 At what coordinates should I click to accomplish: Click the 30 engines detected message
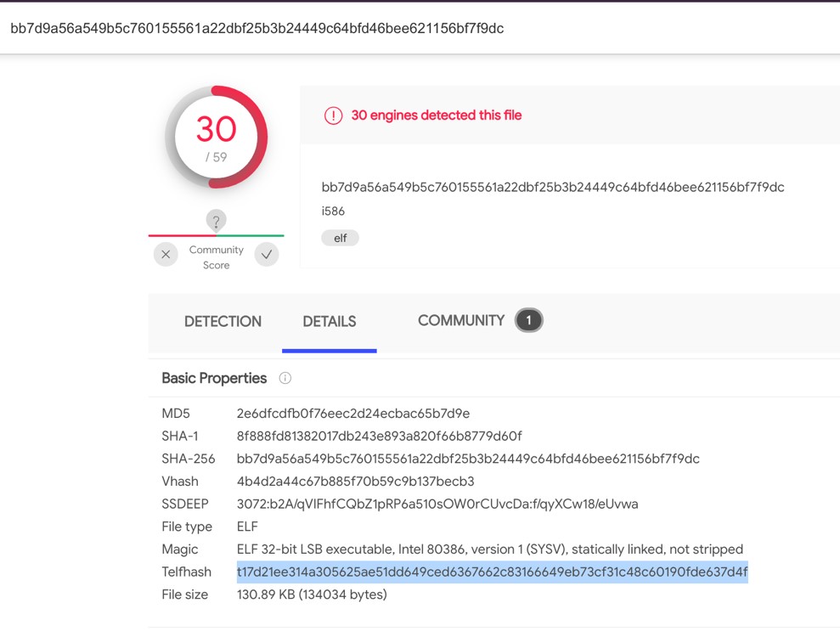[436, 115]
